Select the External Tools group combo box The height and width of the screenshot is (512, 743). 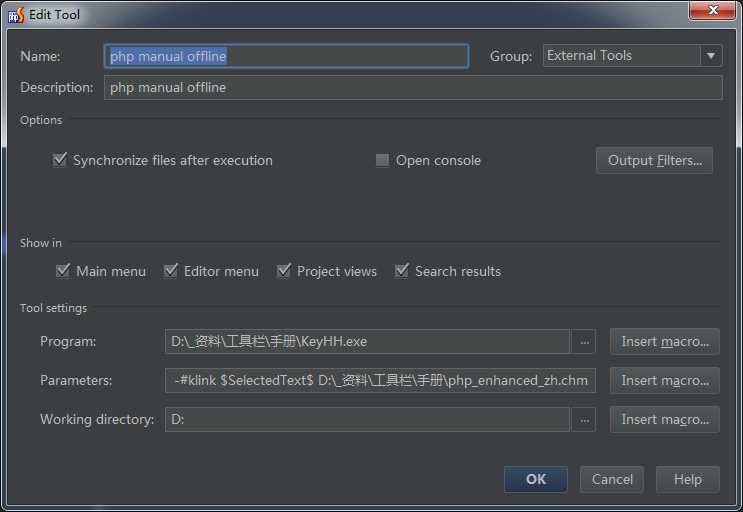tap(621, 56)
